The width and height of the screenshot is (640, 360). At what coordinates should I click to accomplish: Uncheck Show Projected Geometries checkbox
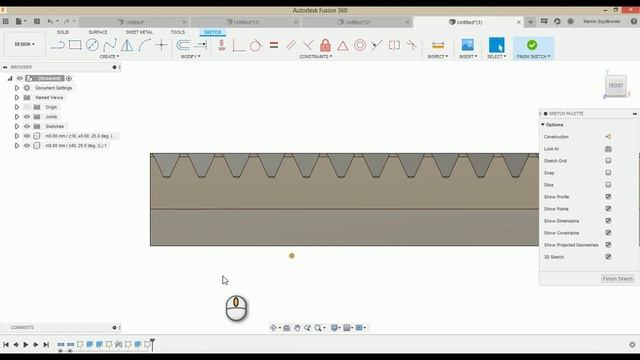(608, 245)
